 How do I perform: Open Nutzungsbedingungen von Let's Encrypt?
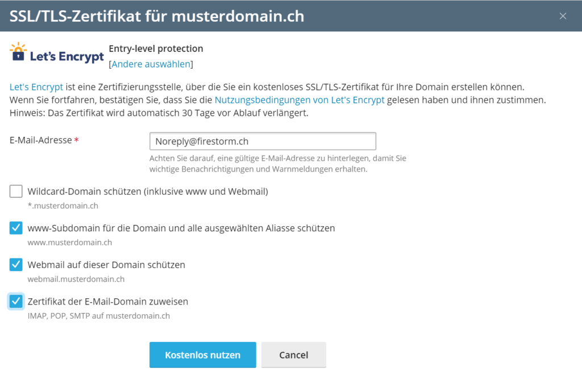[x=300, y=99]
